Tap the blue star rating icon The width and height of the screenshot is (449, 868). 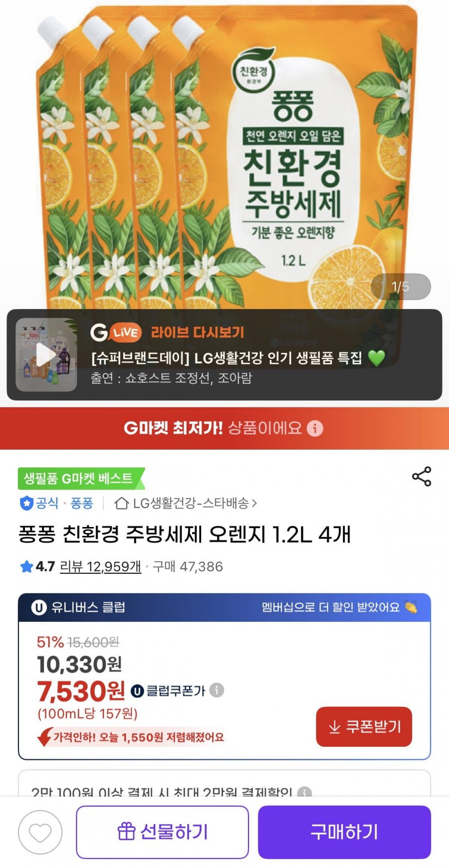26,566
